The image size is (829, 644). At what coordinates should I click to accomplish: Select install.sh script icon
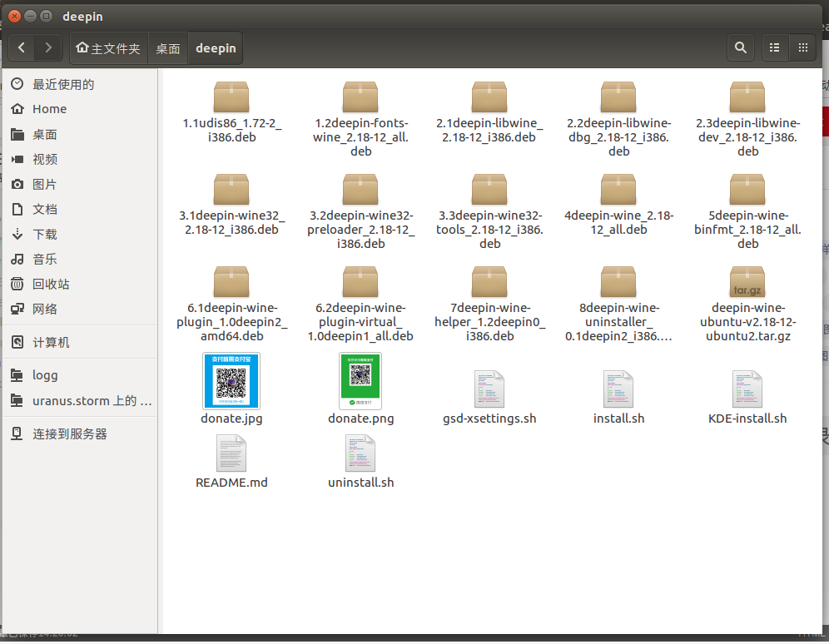(x=618, y=389)
